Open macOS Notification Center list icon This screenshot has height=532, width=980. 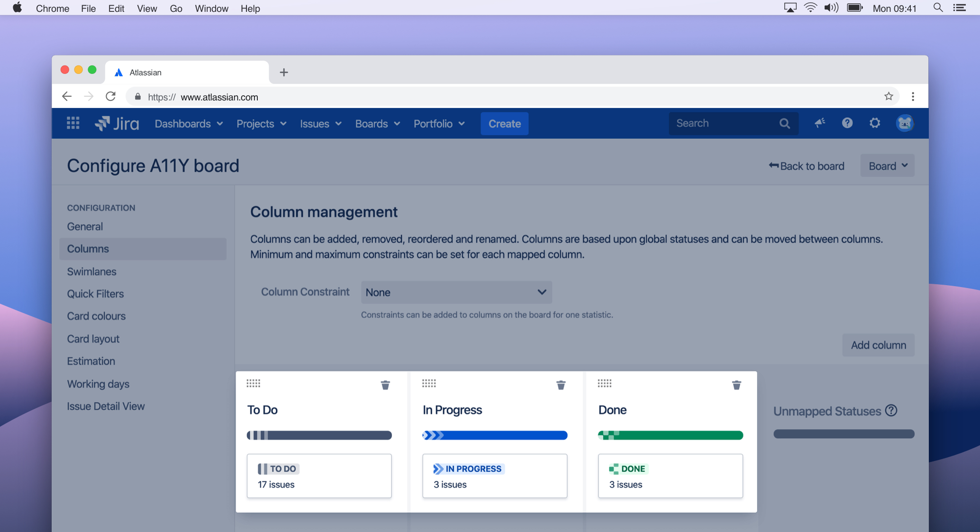[960, 8]
